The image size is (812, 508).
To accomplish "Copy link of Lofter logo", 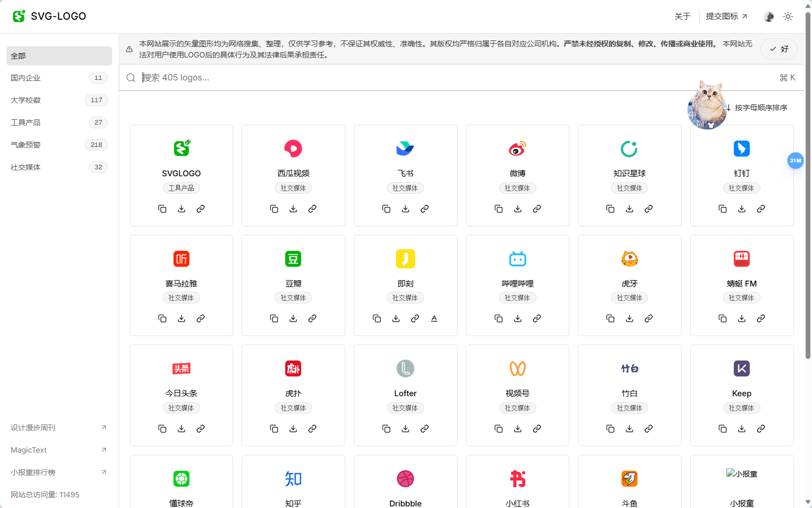I will click(425, 429).
